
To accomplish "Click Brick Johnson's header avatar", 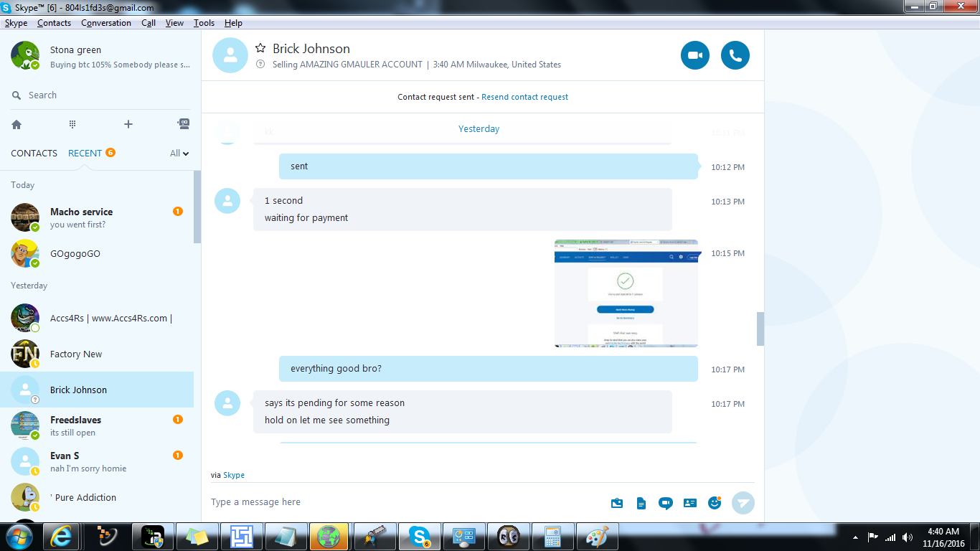I will click(x=230, y=55).
